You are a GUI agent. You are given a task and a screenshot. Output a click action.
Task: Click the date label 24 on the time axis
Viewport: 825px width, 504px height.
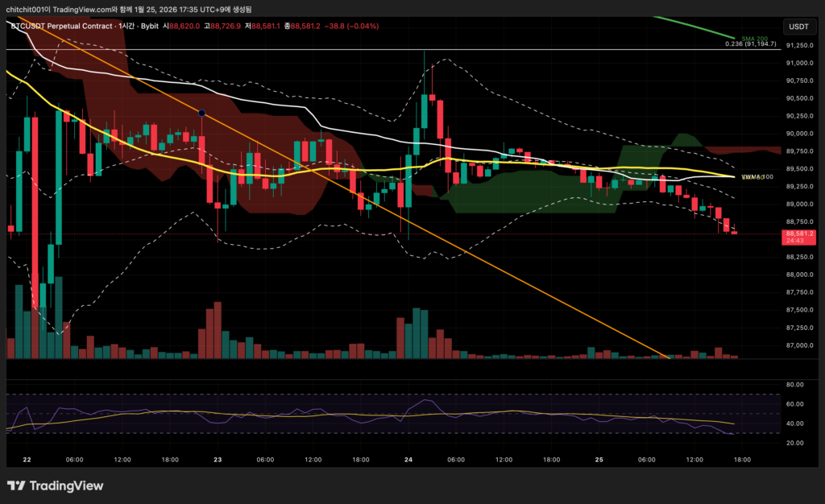tap(408, 460)
